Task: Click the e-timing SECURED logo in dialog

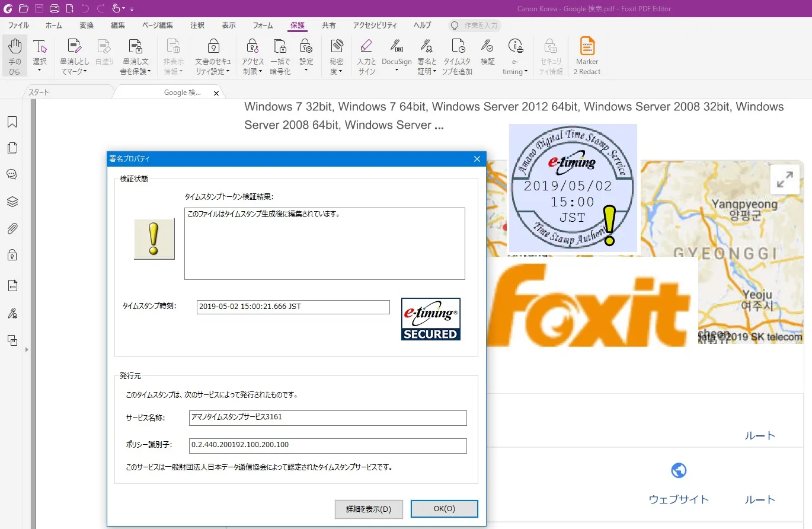Action: (431, 319)
